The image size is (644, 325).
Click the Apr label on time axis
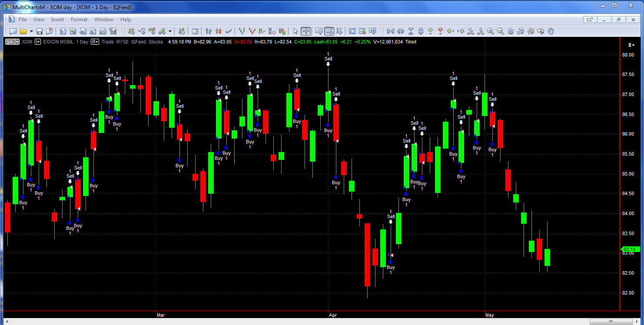(333, 315)
